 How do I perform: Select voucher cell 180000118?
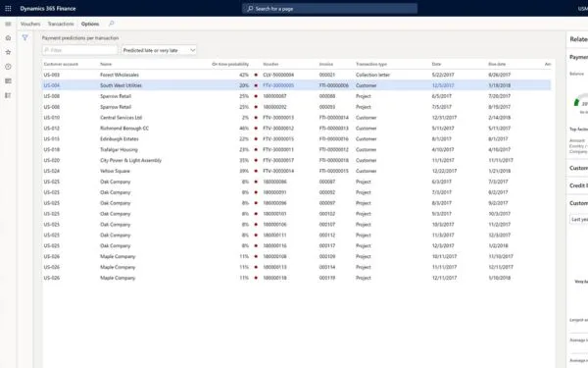(274, 278)
